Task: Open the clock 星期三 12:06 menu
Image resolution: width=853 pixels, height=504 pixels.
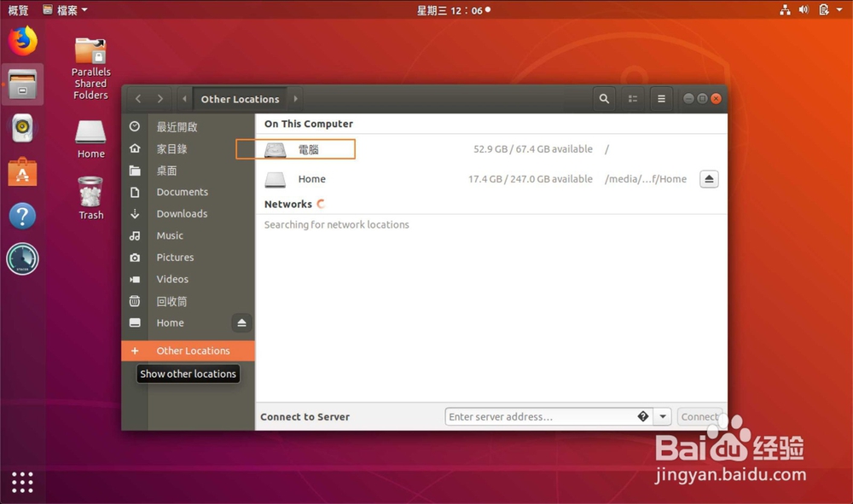Action: (x=454, y=9)
